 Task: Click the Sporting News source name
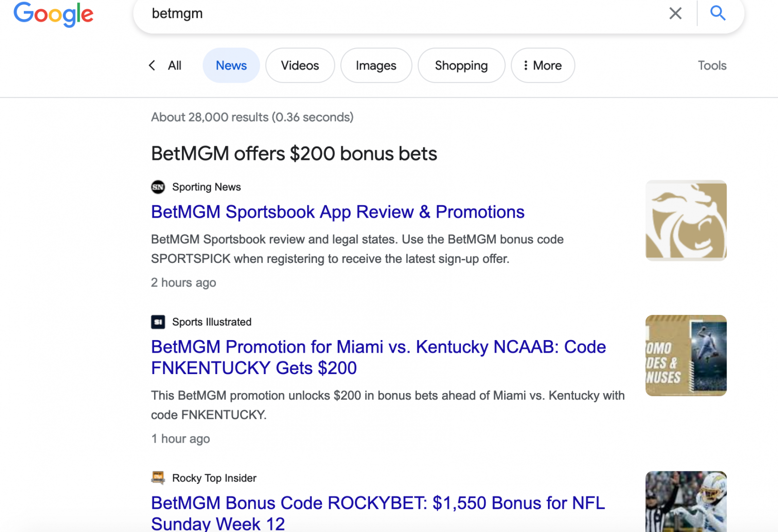[206, 187]
